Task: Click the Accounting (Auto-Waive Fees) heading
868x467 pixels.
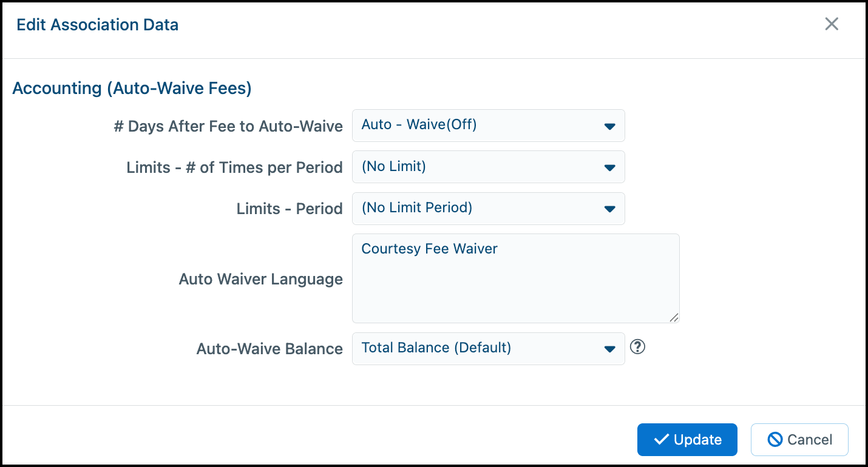Action: tap(132, 88)
